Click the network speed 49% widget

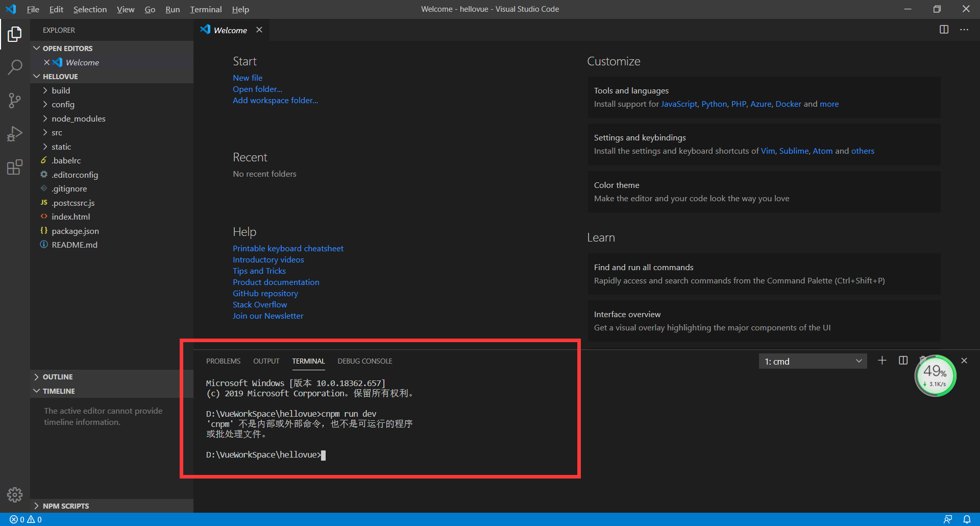pyautogui.click(x=935, y=376)
